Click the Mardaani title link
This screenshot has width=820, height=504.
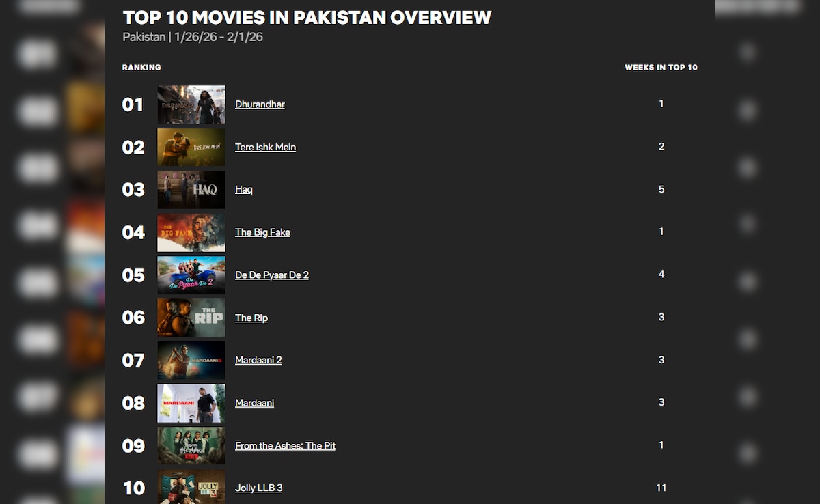tap(254, 403)
